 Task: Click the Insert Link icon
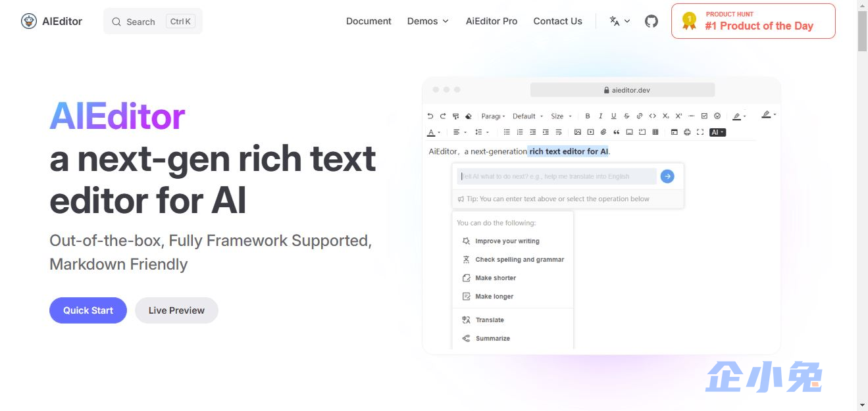point(639,116)
